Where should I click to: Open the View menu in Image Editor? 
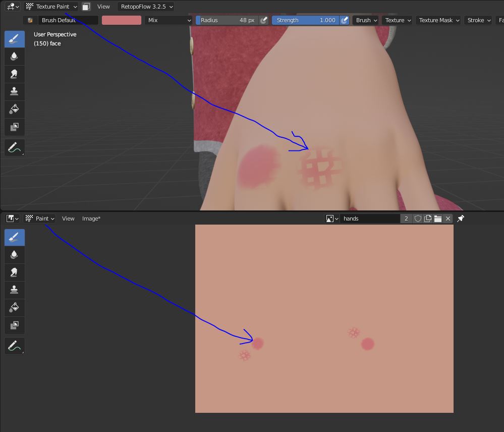(x=68, y=219)
